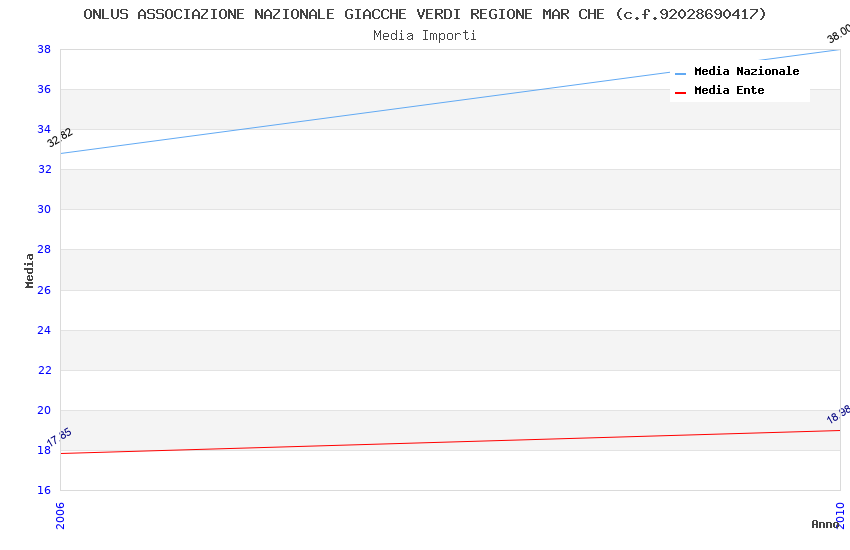The image size is (850, 550).
Task: Click the 32 y-axis tick
Action: click(44, 170)
